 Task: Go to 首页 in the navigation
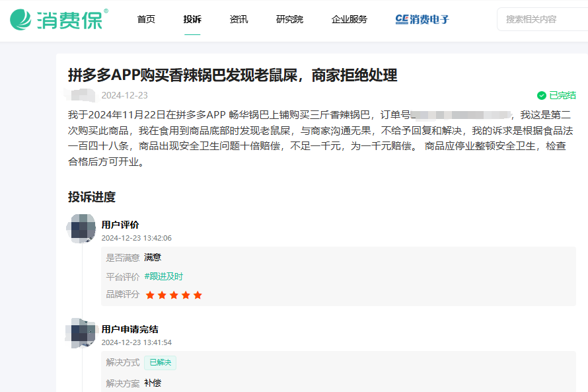click(x=146, y=19)
